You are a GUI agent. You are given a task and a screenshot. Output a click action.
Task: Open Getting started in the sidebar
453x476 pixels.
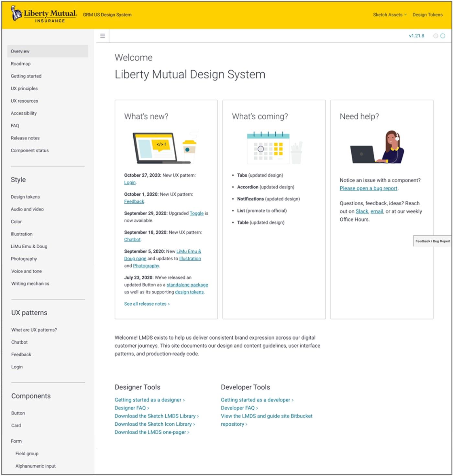point(26,76)
